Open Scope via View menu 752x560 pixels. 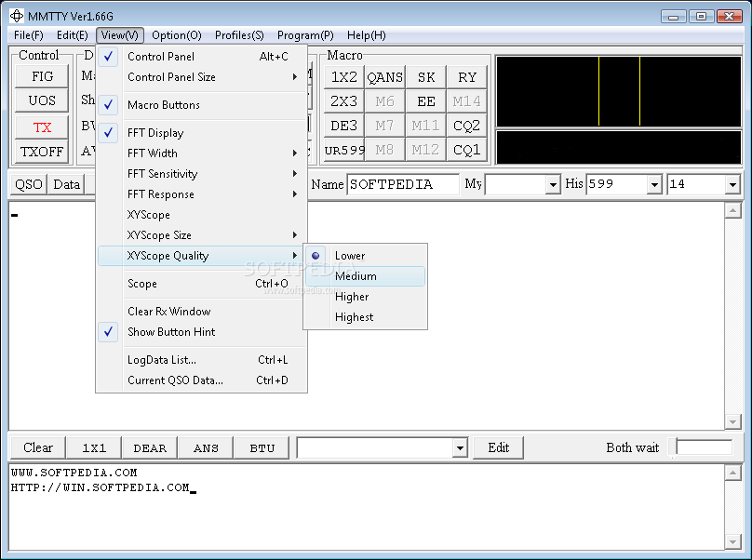pyautogui.click(x=201, y=284)
